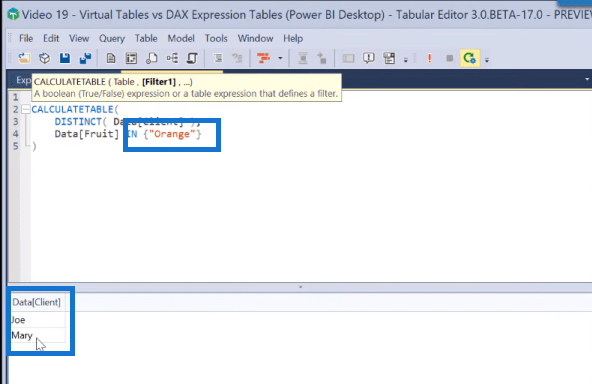Screen dimensions: 592x384
Task: Click the results pane collapse arrow splitter
Action: coord(301,287)
